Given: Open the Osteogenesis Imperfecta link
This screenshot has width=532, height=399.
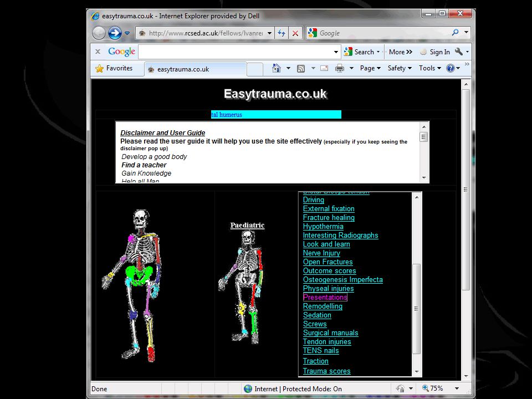Looking at the screenshot, I should pyautogui.click(x=342, y=279).
